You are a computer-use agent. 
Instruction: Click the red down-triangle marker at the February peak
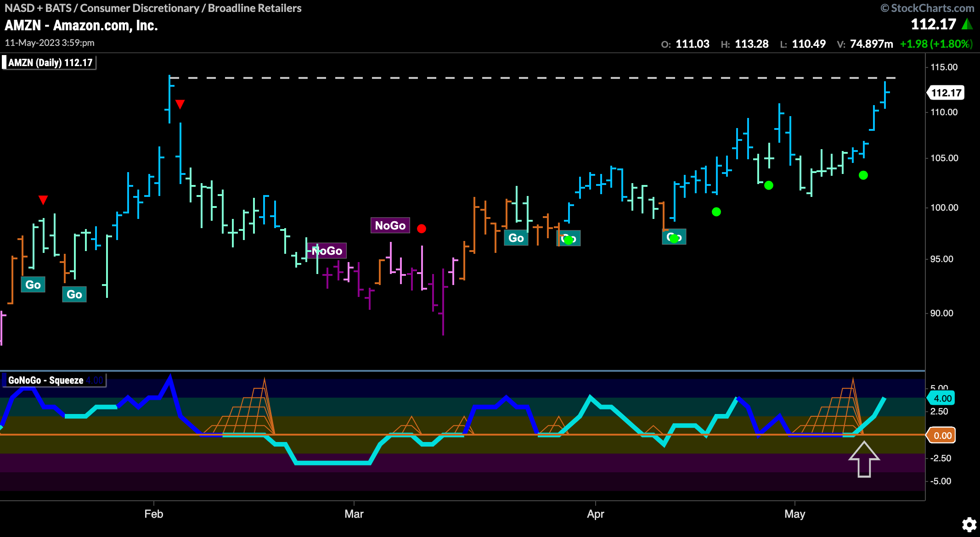180,104
